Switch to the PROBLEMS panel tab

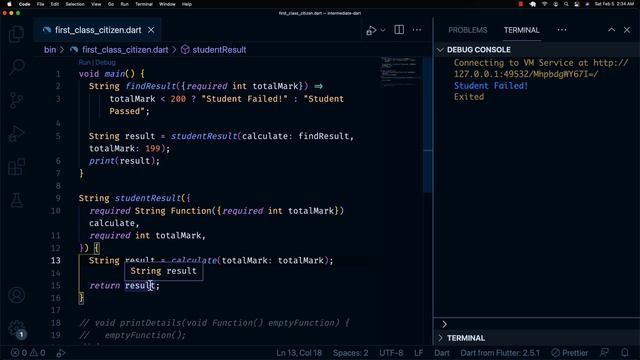pyautogui.click(x=467, y=30)
